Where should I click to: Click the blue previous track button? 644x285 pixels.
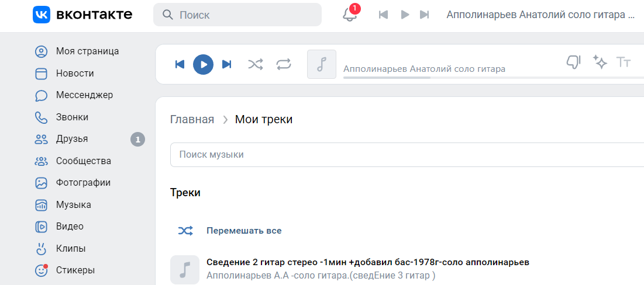point(180,64)
